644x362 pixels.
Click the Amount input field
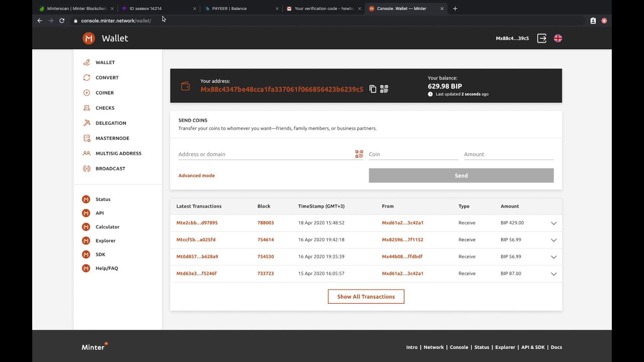pos(509,154)
